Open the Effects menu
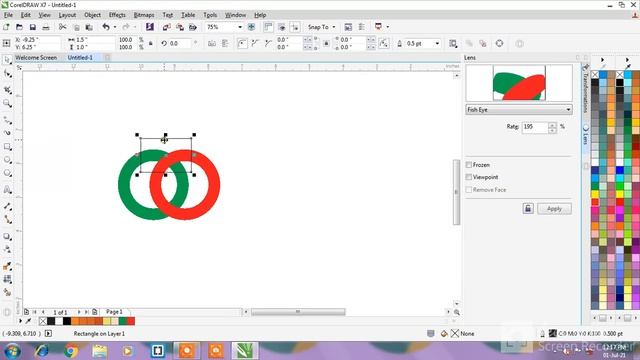640x360 pixels. point(117,15)
